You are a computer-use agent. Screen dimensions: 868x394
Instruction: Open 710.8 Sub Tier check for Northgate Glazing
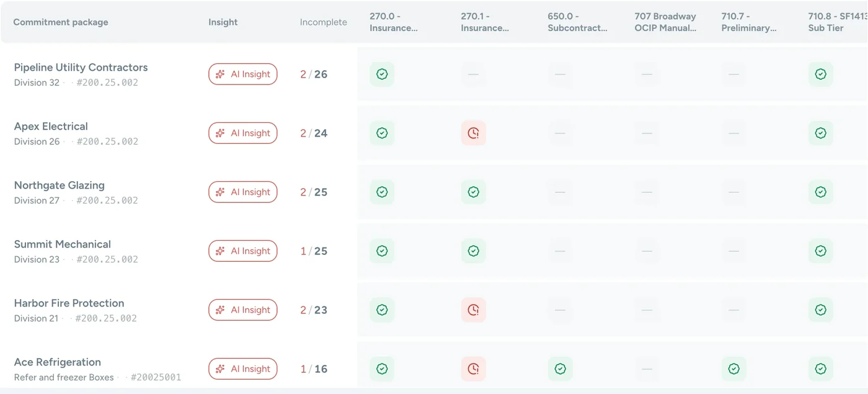coord(821,192)
